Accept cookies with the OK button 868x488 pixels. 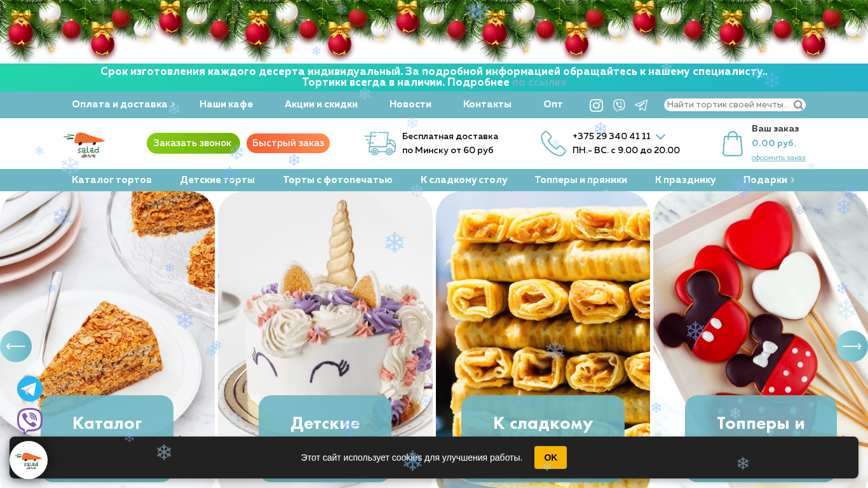(x=550, y=457)
